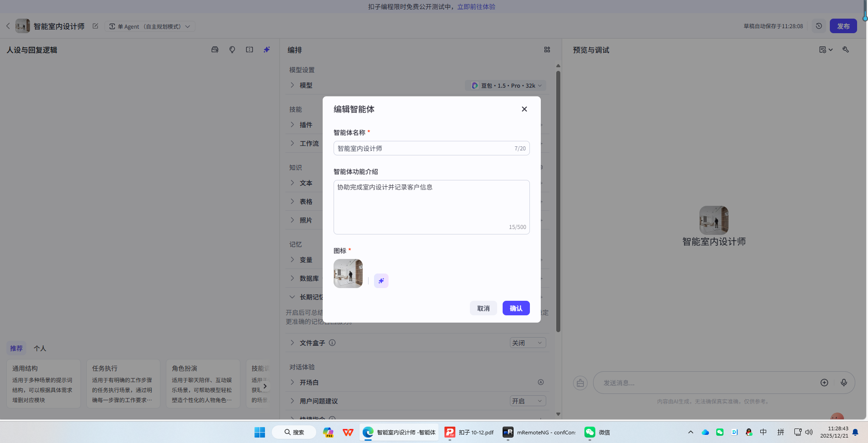Follow the 立即前往体验 link

coord(476,6)
